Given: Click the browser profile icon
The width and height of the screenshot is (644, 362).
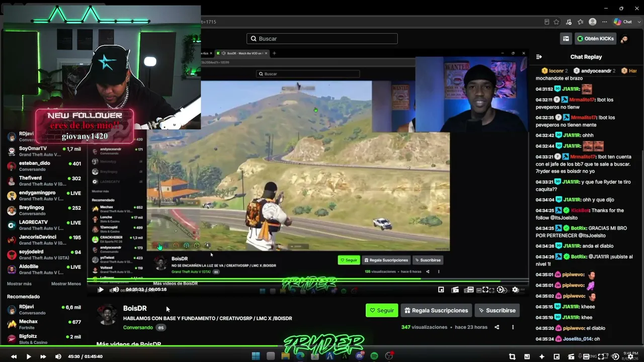Looking at the screenshot, I should click(593, 22).
